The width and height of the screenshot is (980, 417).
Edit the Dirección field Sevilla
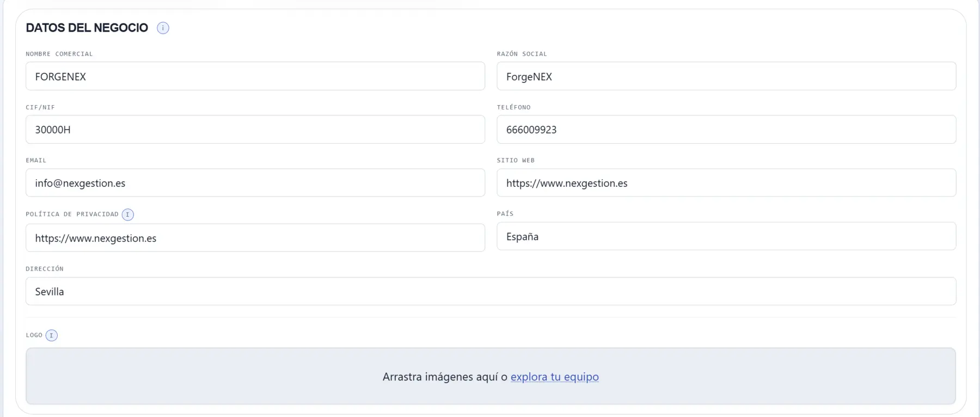tap(491, 291)
